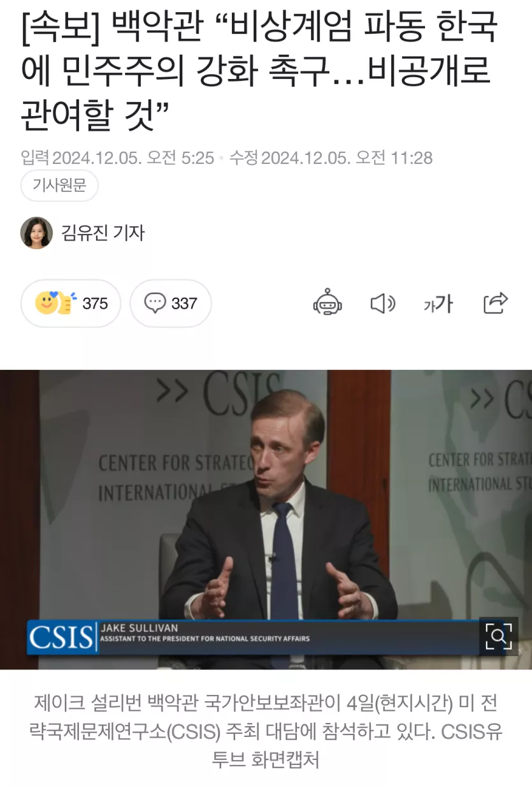This screenshot has height=788, width=532.
Task: Visit 김유진 기자 reporter page
Action: coord(103,233)
